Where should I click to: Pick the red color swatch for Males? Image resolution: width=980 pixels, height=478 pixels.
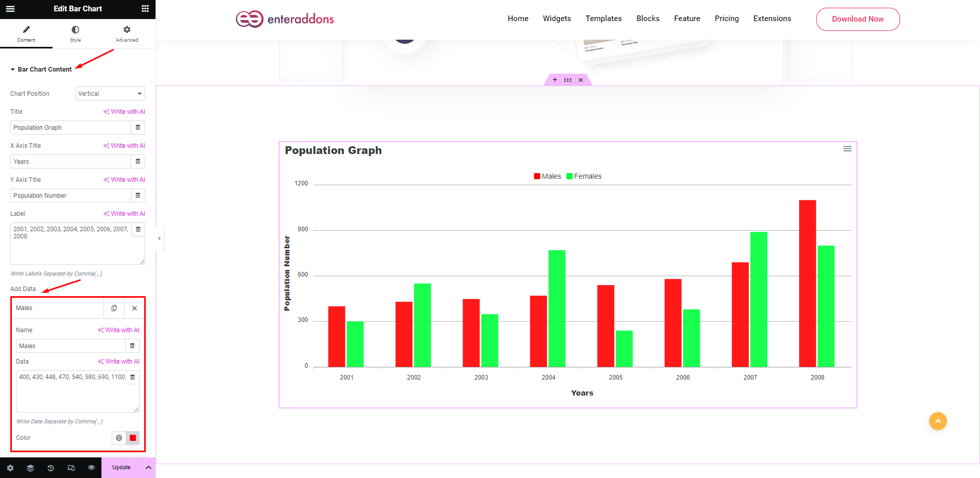(x=133, y=438)
